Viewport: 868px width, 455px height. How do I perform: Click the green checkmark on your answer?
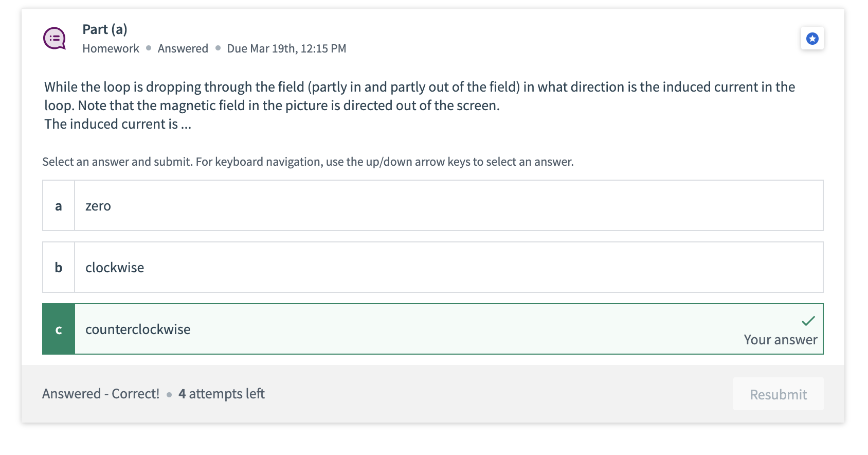[x=808, y=320]
